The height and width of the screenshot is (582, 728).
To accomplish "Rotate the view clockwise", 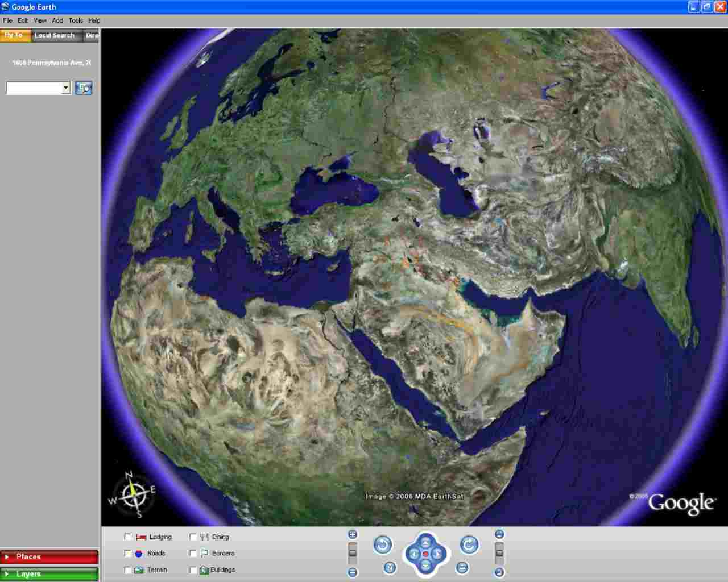I will [x=469, y=545].
